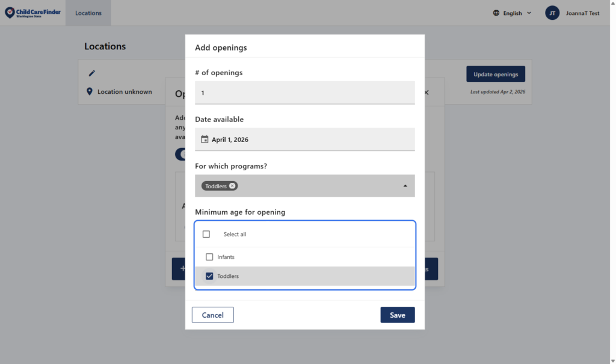This screenshot has width=616, height=364.
Task: Check the Select all checkbox
Action: click(x=206, y=234)
